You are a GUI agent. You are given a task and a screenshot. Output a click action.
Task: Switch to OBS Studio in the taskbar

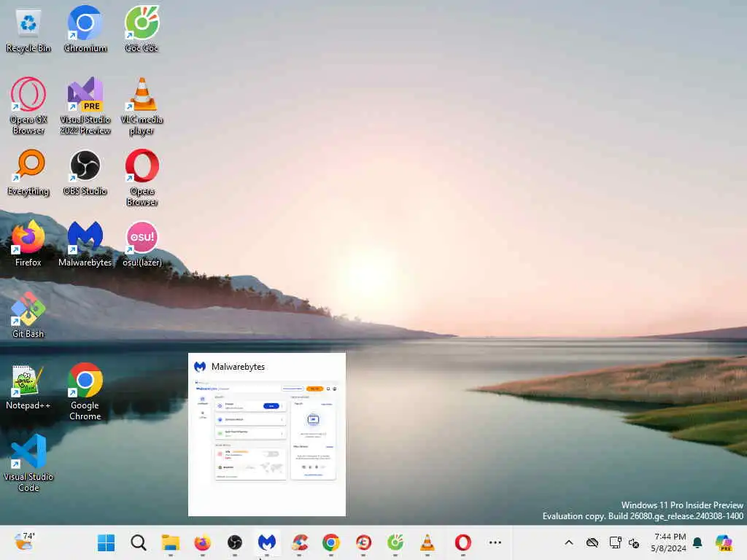(x=234, y=542)
